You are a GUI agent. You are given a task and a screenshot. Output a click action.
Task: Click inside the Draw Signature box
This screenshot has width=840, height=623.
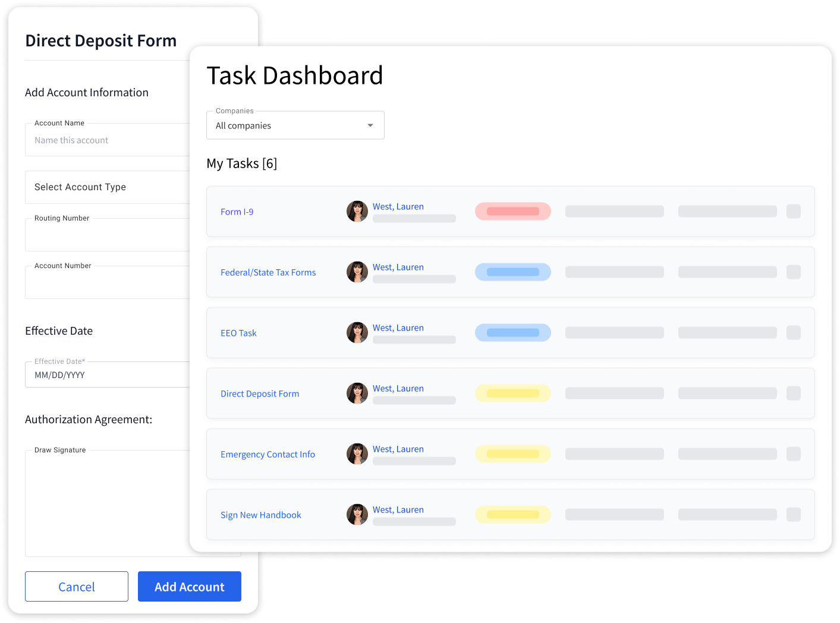(x=107, y=504)
